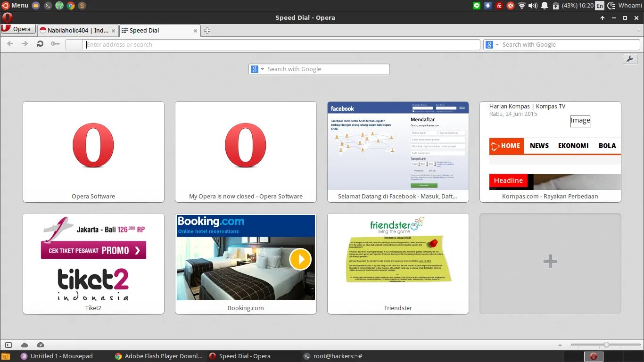Open the Whoami user session menu

(x=625, y=6)
